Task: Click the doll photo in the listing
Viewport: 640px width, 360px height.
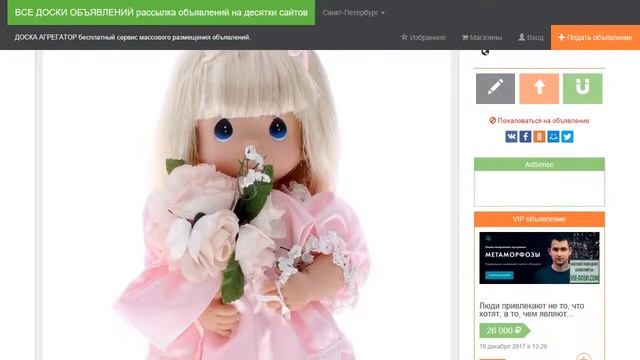Action: tap(247, 205)
